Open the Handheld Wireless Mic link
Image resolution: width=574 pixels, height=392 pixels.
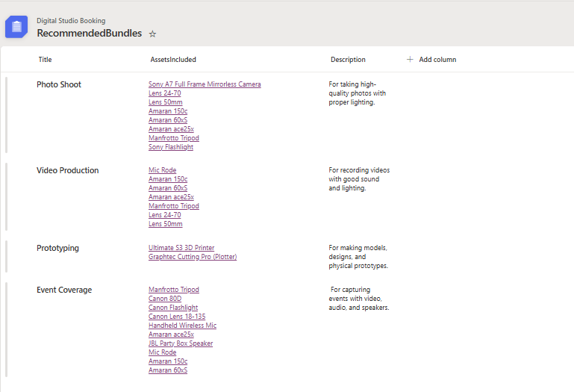click(183, 326)
